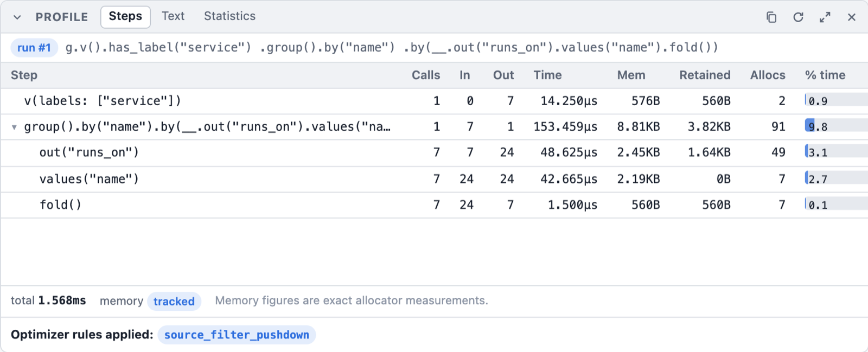Image resolution: width=868 pixels, height=352 pixels.
Task: Click the 576B memory value
Action: click(646, 101)
